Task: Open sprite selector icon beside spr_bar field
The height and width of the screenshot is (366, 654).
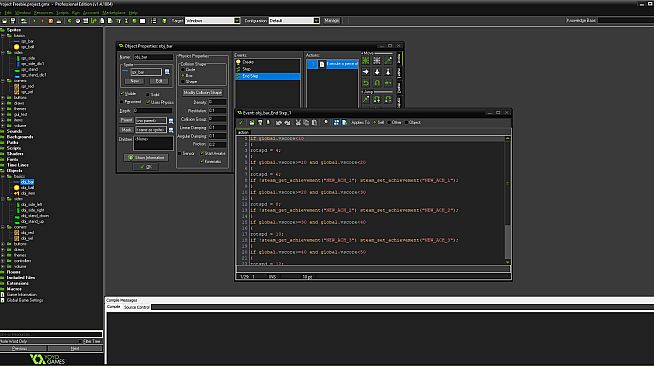Action: coord(167,72)
